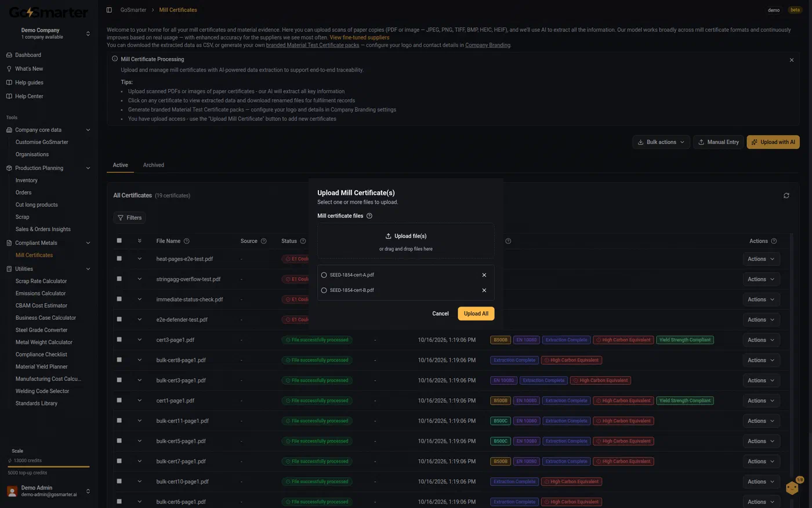Open Scrap Rate Calculator in the sidebar

coord(41,282)
